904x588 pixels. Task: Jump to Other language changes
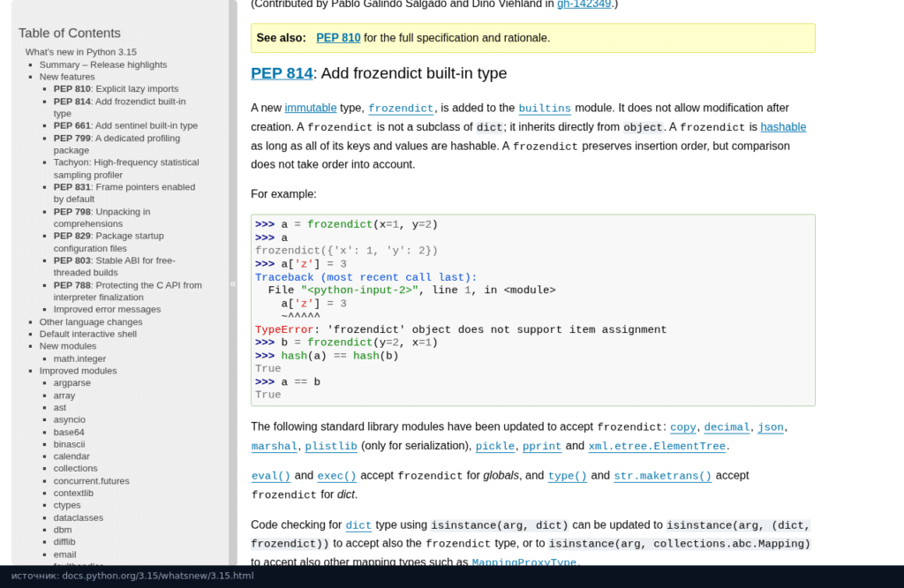[91, 322]
